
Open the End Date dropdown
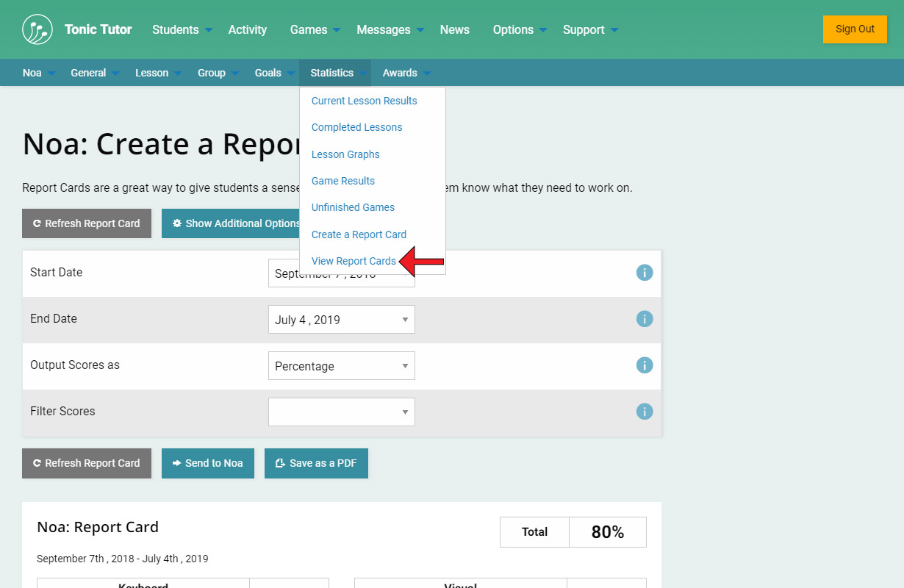[x=341, y=320]
